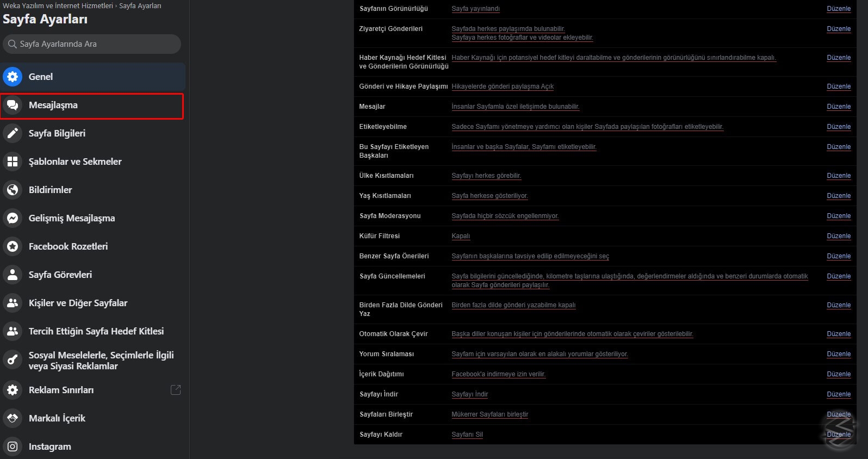
Task: Open Kişiler ve Diğer Sayfalar section
Action: [x=78, y=303]
